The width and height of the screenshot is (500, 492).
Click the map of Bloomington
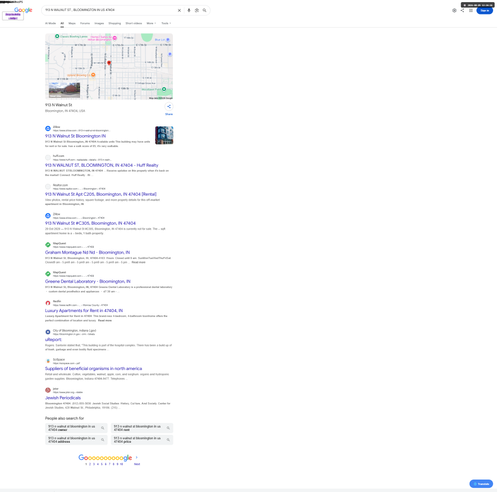coord(109,66)
